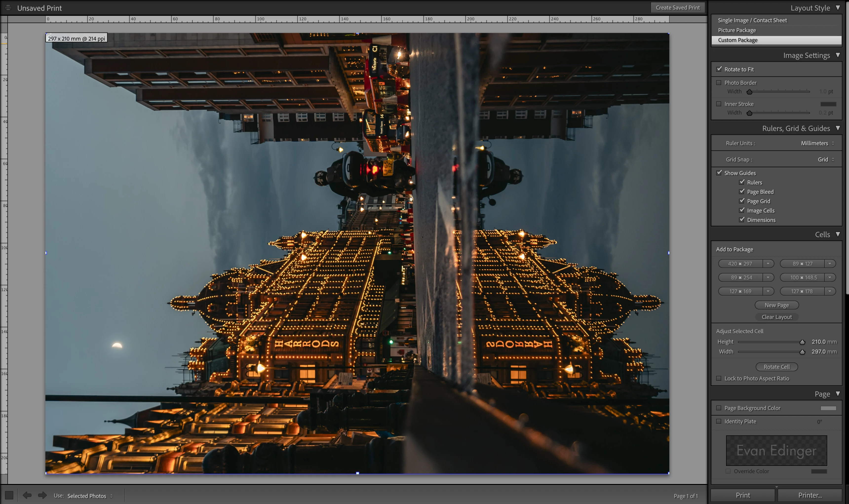Enable the Photo Border checkbox
The height and width of the screenshot is (504, 849).
(719, 82)
